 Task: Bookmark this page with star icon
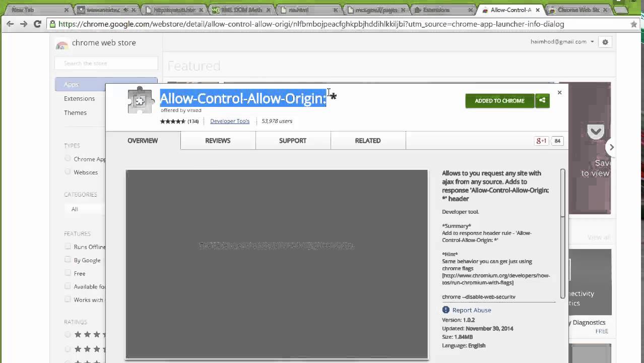(x=634, y=24)
